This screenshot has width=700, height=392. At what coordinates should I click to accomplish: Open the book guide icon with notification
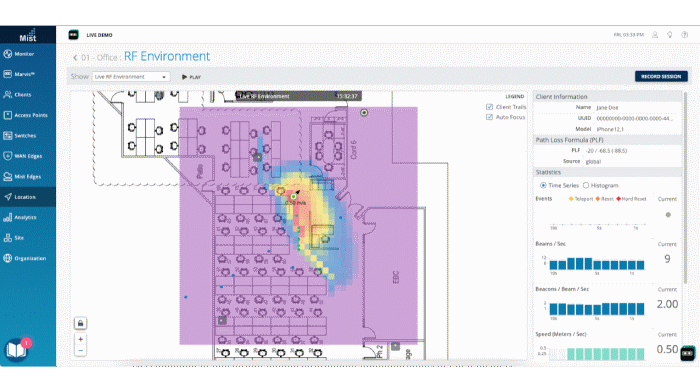point(16,350)
